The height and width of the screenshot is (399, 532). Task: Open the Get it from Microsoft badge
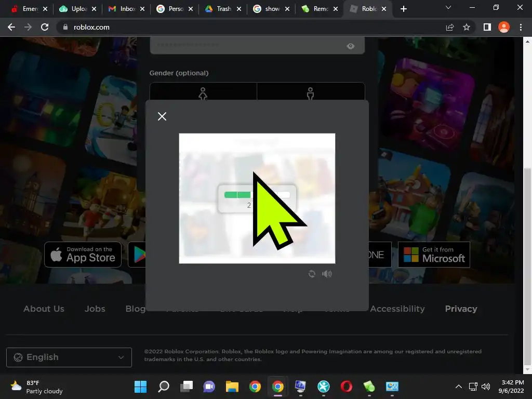tap(434, 255)
